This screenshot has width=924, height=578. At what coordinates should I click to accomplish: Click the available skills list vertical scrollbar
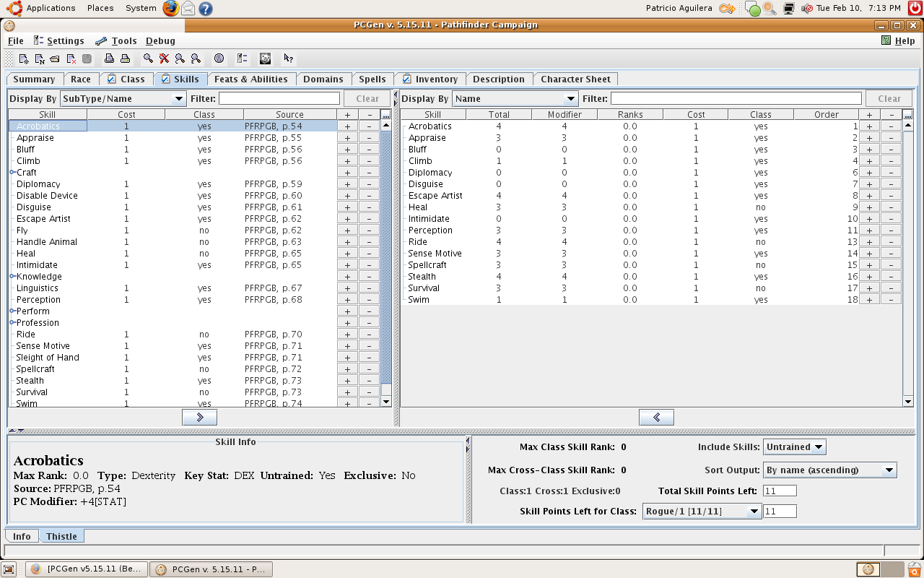pos(385,253)
